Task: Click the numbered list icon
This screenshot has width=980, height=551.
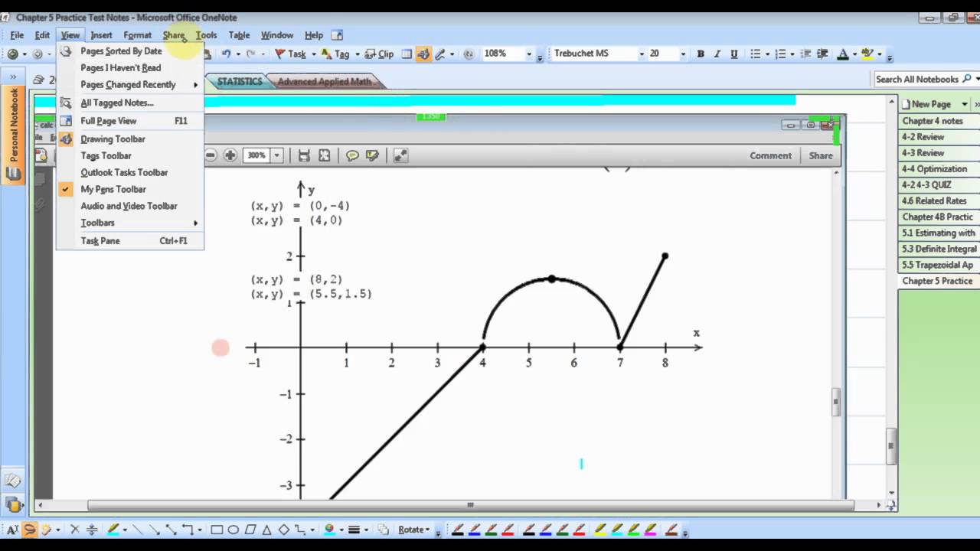Action: [x=780, y=54]
